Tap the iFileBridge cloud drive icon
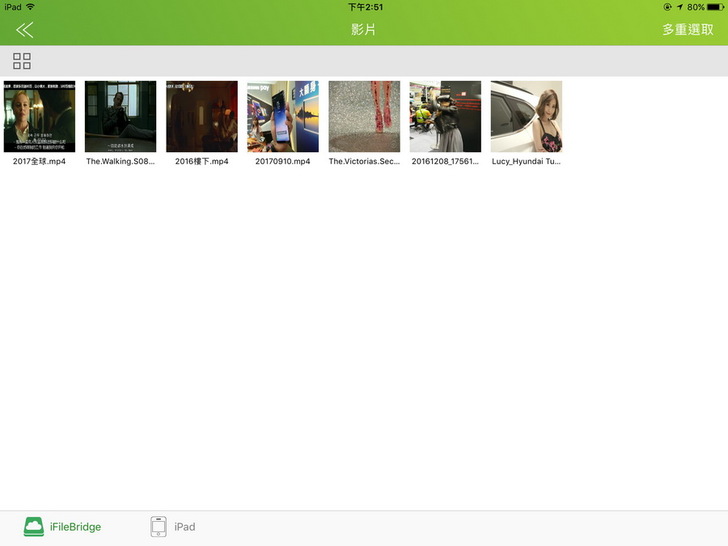Viewport: 728px width, 546px height. 34,527
